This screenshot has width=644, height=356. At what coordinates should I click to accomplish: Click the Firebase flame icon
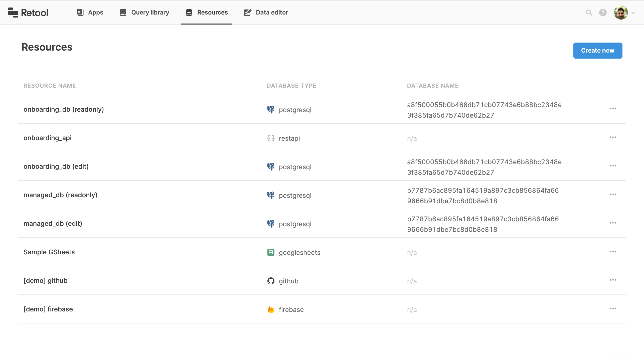[x=271, y=309]
